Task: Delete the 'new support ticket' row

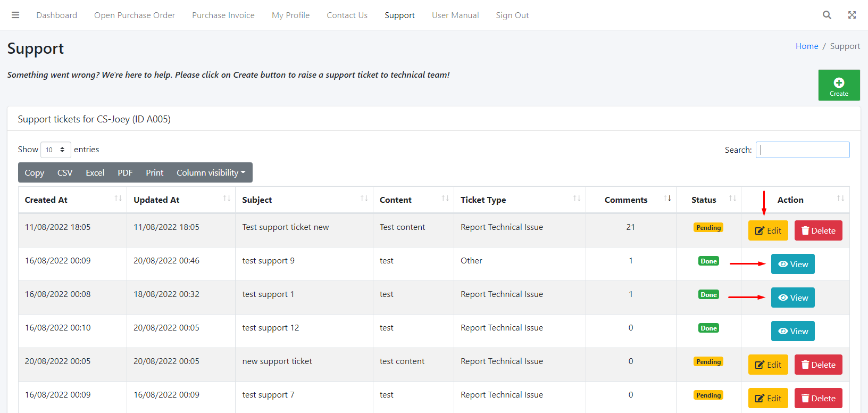Action: coord(818,365)
